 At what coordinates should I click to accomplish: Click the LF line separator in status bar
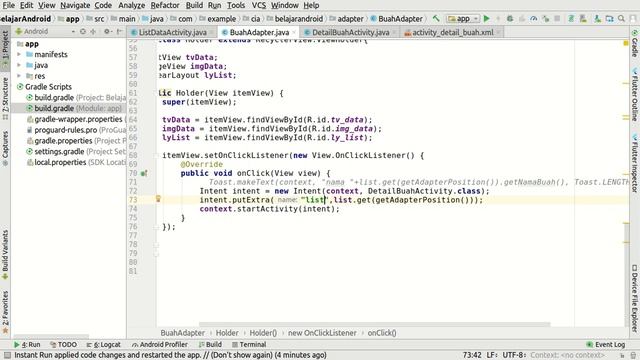[491, 355]
